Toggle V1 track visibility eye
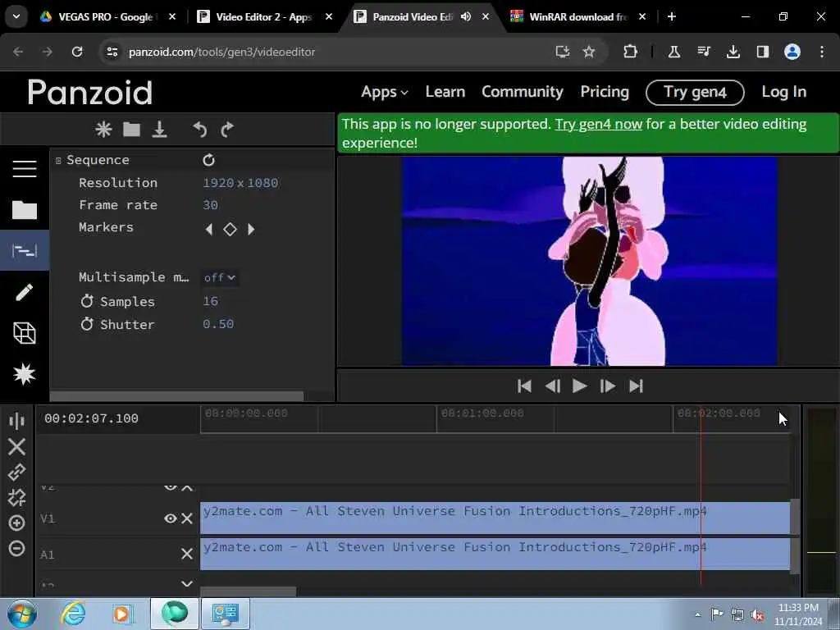Screen dimensions: 840x630 coord(171,518)
